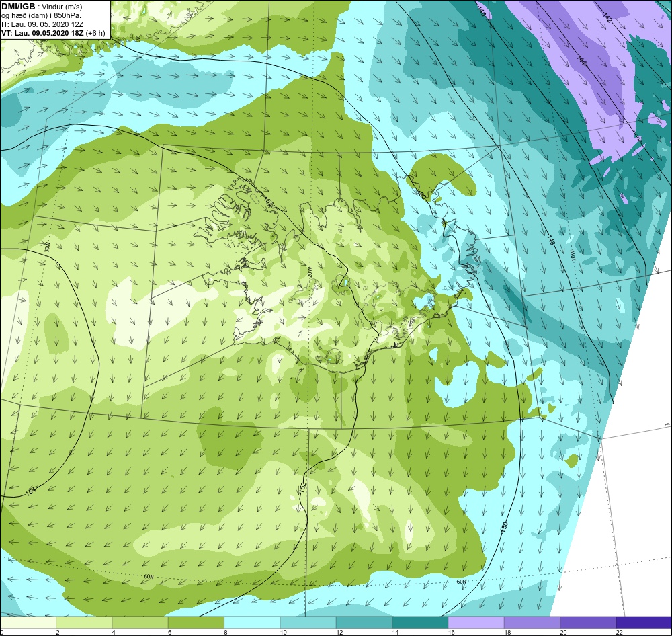Select the 'og hæð (dam) í 850hPa.' line
Screen dimensions: 672x636
[x=41, y=16]
